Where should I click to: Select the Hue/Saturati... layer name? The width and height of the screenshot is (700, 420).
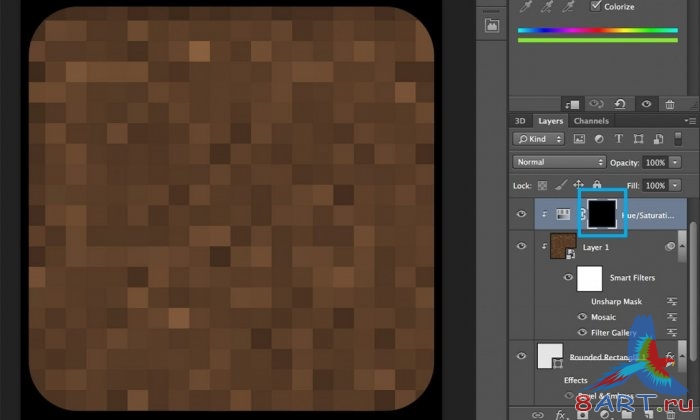coord(648,215)
